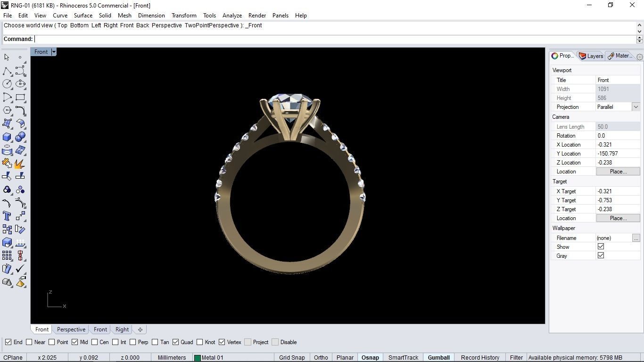
Task: Edit the camera Rotation value field
Action: [618, 136]
